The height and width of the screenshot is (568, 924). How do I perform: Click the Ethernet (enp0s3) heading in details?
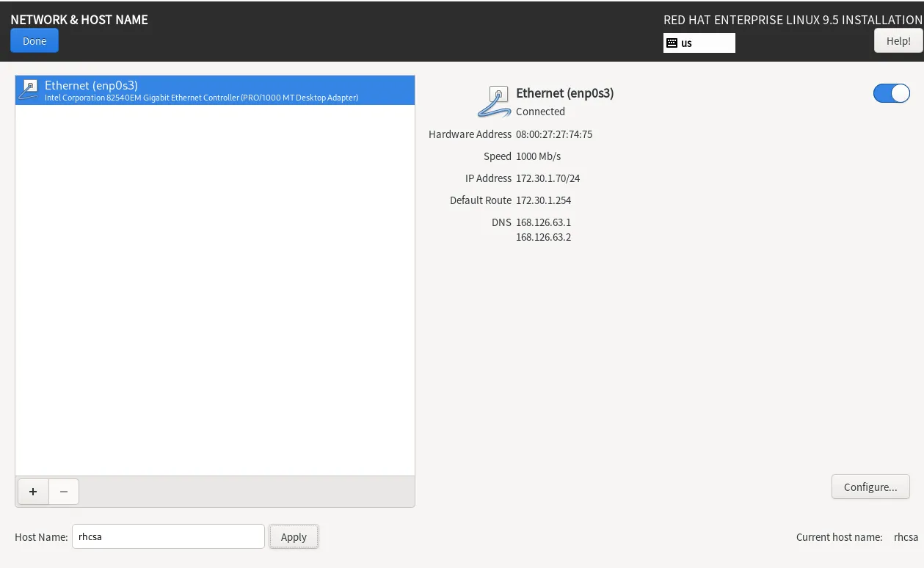[x=565, y=93]
